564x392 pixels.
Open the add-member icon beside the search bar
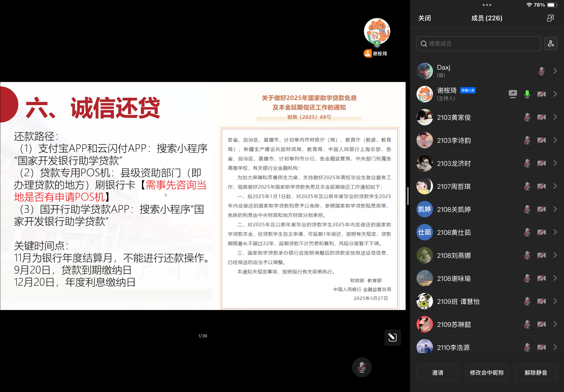point(551,44)
